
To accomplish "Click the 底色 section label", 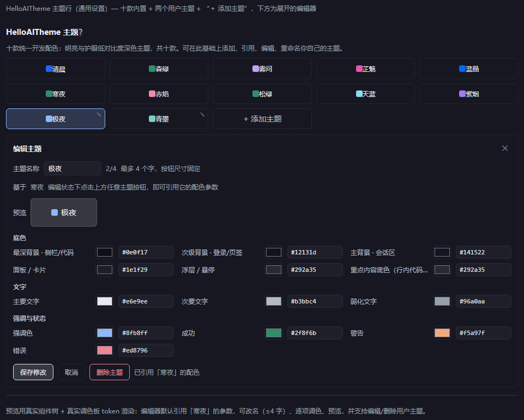I will coord(20,238).
